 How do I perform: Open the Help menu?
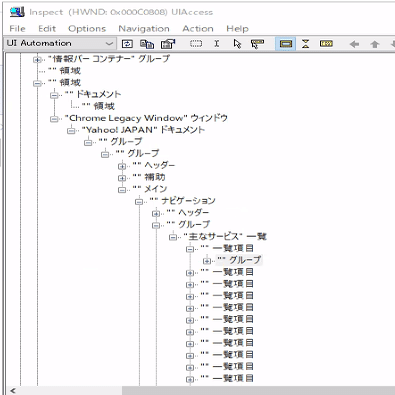(237, 29)
